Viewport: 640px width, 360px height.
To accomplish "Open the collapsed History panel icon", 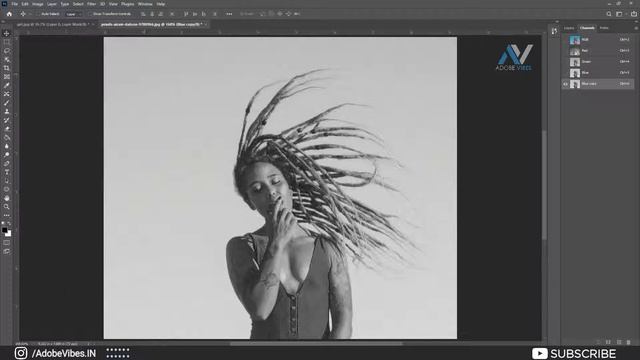I will [554, 31].
